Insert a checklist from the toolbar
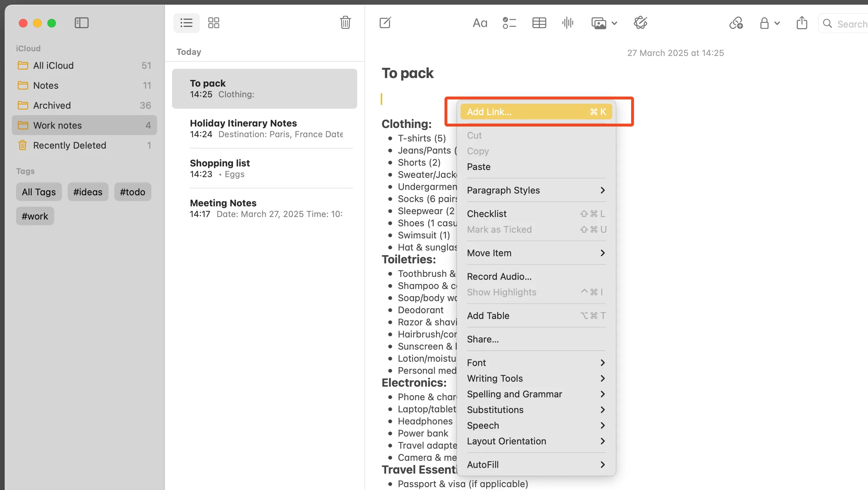 [509, 23]
